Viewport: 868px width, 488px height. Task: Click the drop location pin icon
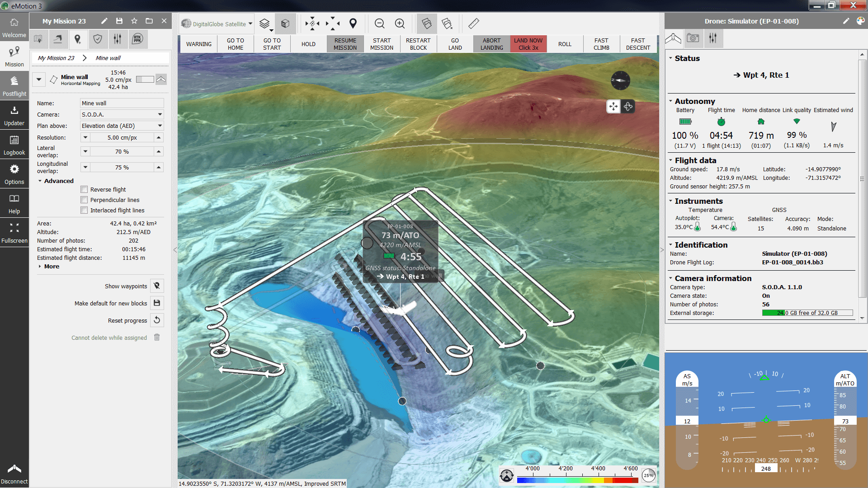pyautogui.click(x=353, y=23)
